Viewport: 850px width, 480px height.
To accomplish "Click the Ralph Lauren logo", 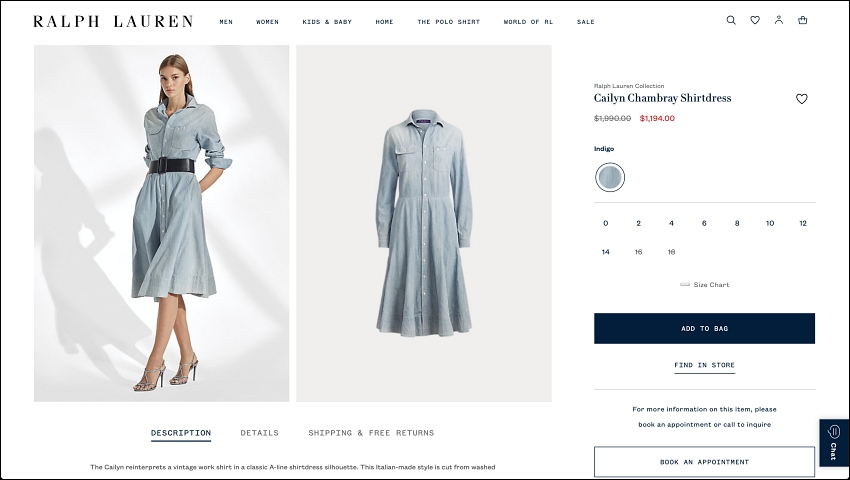I will tap(113, 22).
